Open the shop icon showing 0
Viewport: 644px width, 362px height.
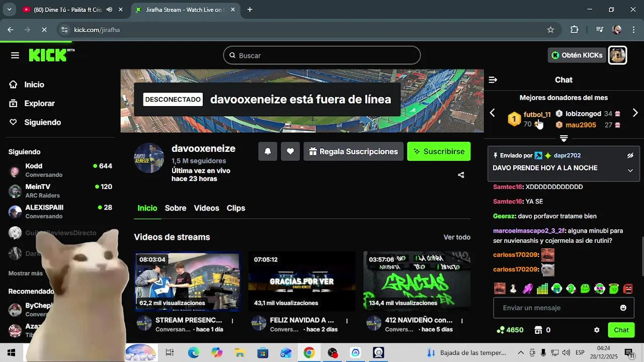538,330
